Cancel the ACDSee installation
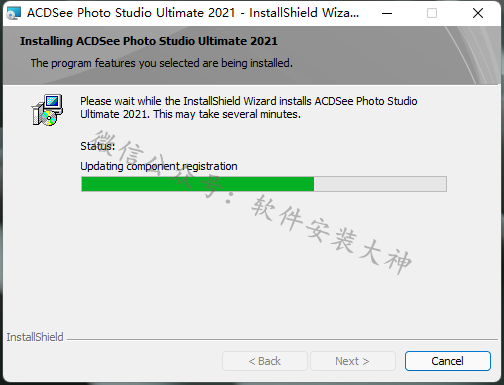This screenshot has height=385, width=504. click(448, 361)
